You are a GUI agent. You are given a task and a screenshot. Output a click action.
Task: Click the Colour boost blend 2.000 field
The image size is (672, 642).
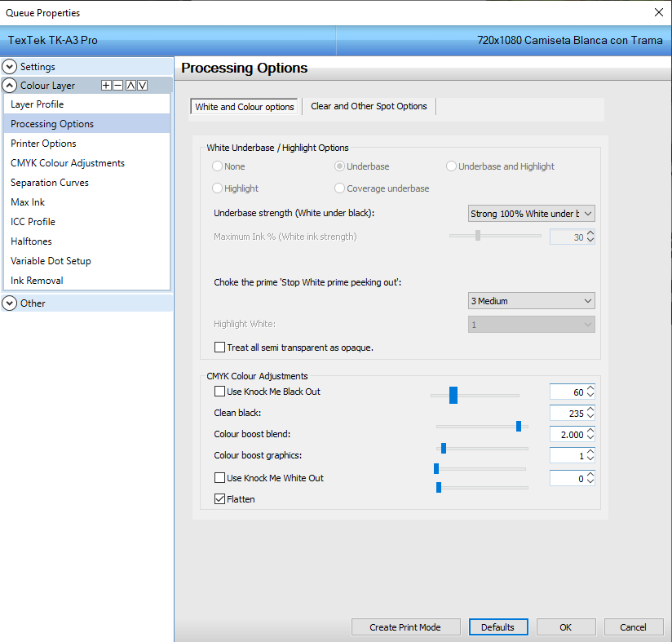coord(568,434)
